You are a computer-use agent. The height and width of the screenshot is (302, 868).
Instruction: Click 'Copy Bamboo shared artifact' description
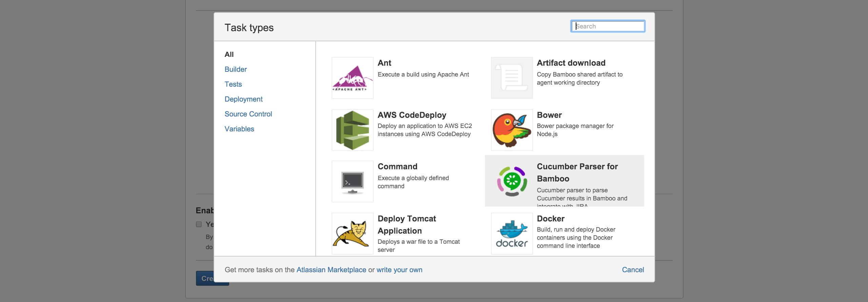pyautogui.click(x=580, y=79)
